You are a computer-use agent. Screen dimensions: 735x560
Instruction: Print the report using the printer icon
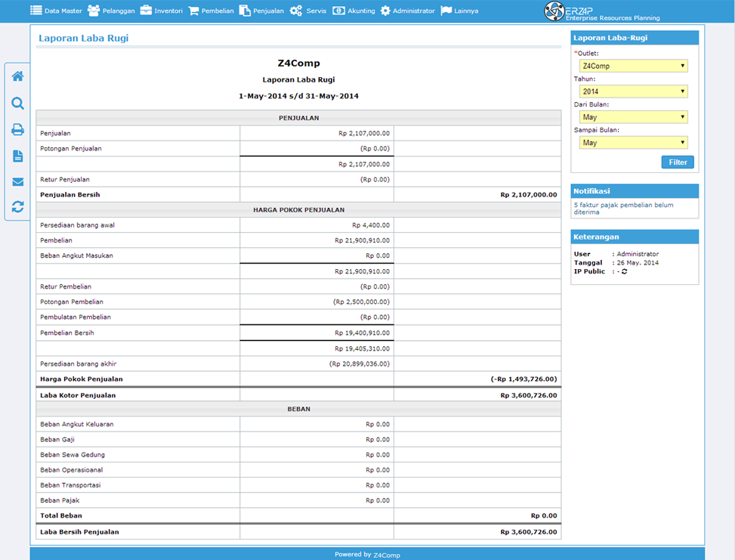point(18,129)
